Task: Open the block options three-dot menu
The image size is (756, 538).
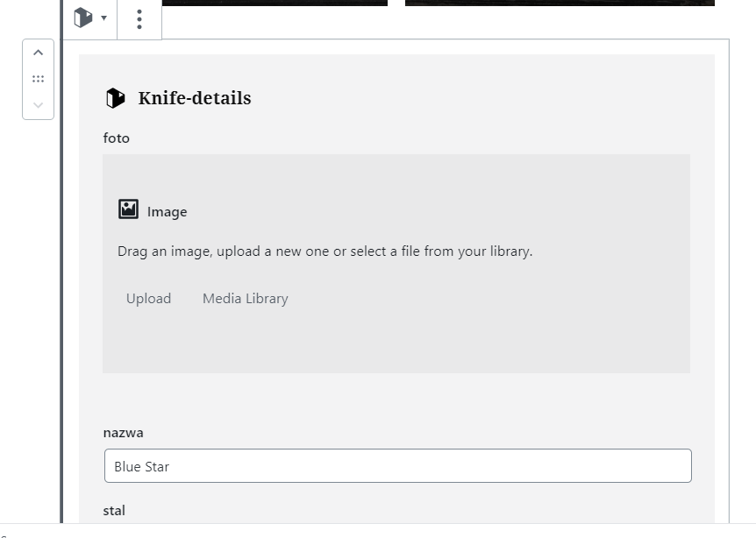Action: [139, 18]
